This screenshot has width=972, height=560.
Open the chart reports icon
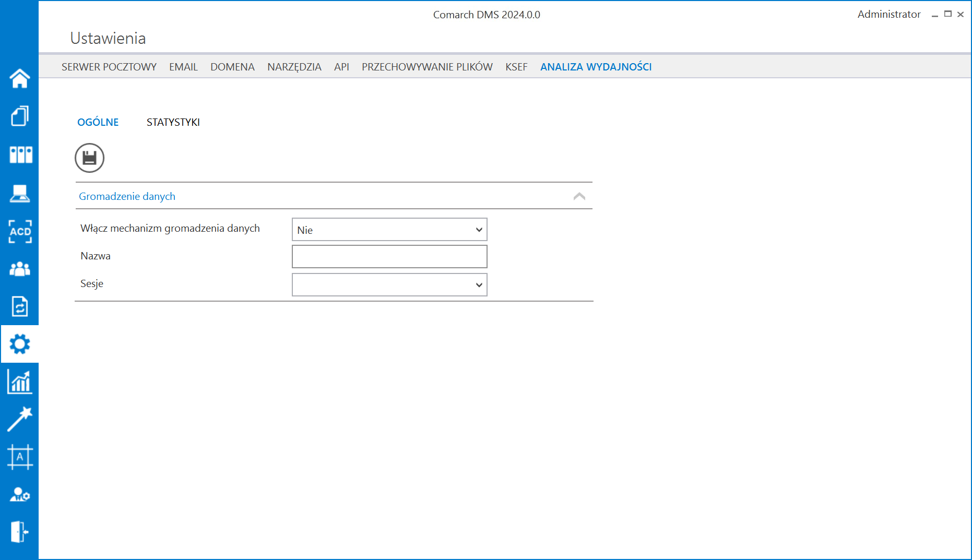(x=20, y=382)
